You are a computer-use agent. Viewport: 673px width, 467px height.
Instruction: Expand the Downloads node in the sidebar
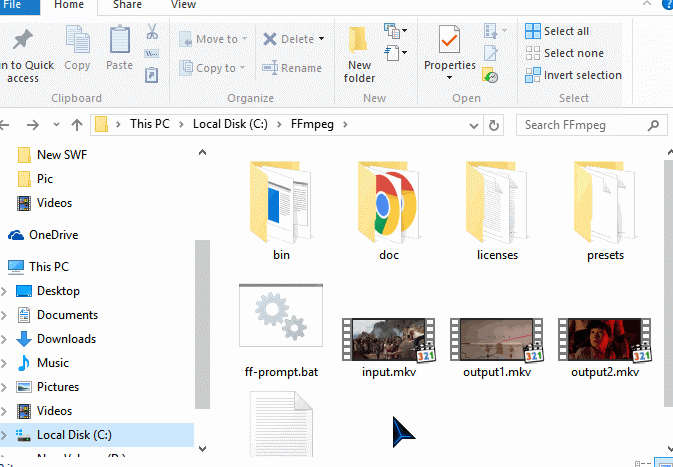[4, 339]
